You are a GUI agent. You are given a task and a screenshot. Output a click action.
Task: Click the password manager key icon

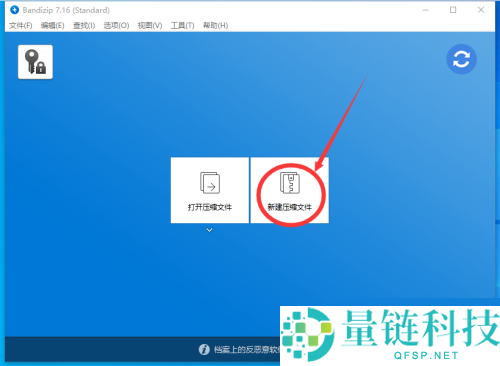pyautogui.click(x=35, y=62)
